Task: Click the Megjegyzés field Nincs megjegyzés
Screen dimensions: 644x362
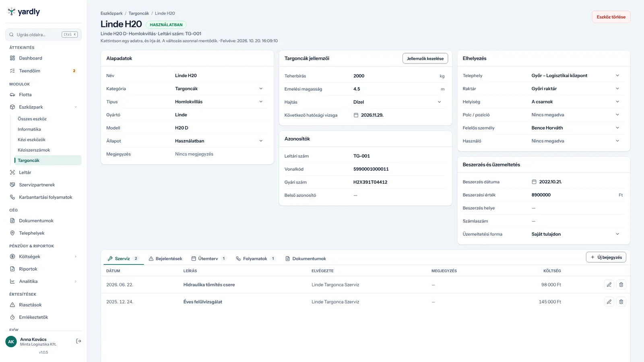Action: click(220, 154)
